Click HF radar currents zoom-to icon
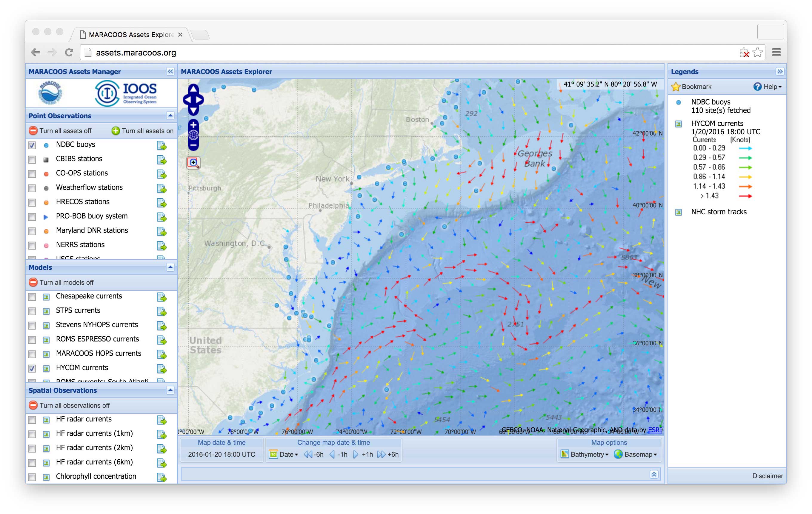 162,420
